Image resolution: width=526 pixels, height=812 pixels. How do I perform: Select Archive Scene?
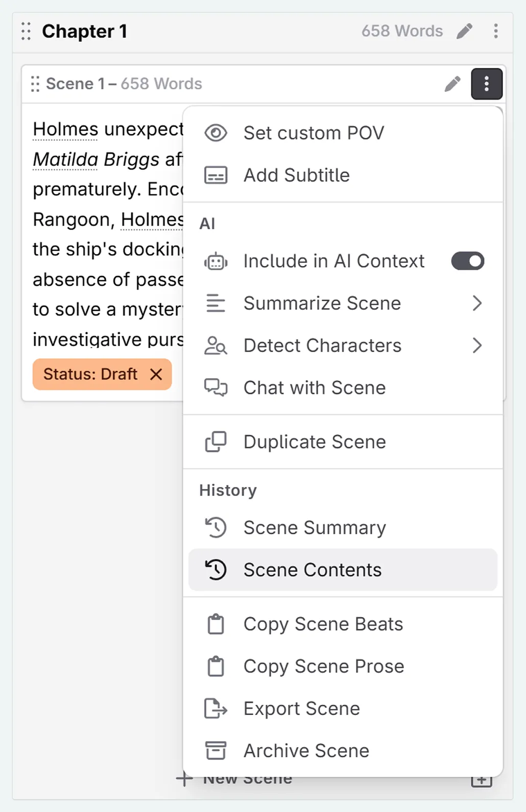click(x=306, y=751)
